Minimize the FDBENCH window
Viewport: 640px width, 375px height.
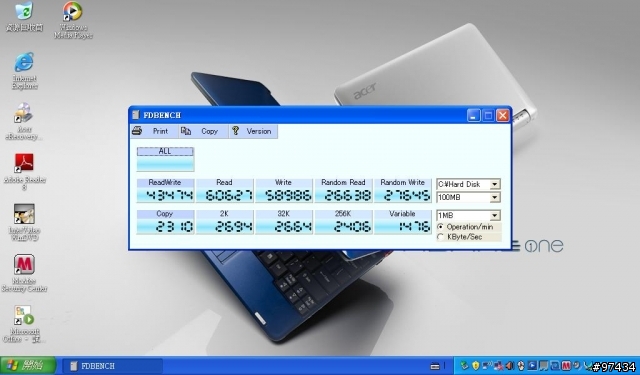tap(473, 115)
